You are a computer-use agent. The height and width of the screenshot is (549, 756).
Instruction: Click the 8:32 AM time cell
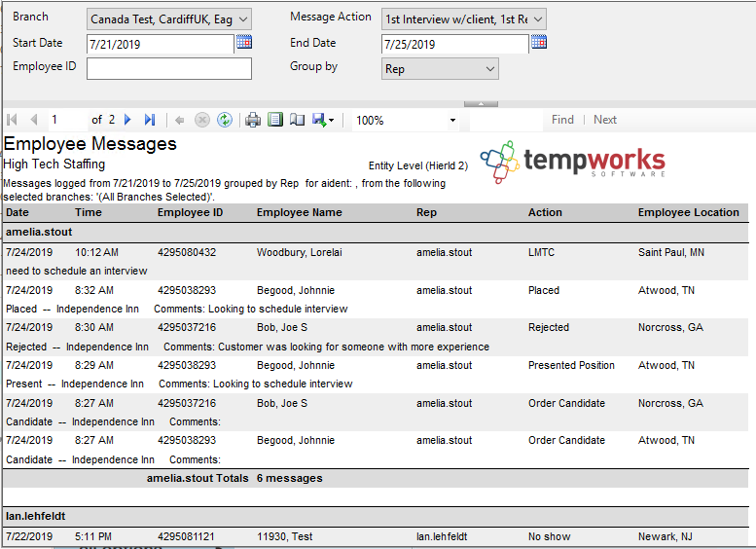coord(94,290)
